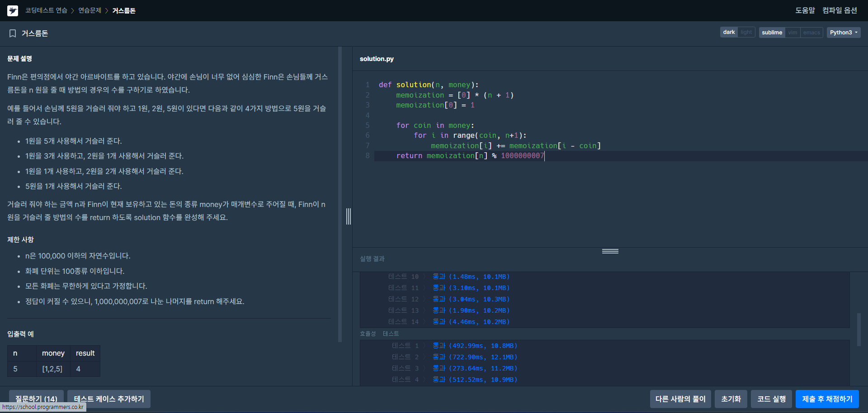Viewport: 868px width, 413px height.
Task: Click the [1,2,5] table cell
Action: coord(52,369)
